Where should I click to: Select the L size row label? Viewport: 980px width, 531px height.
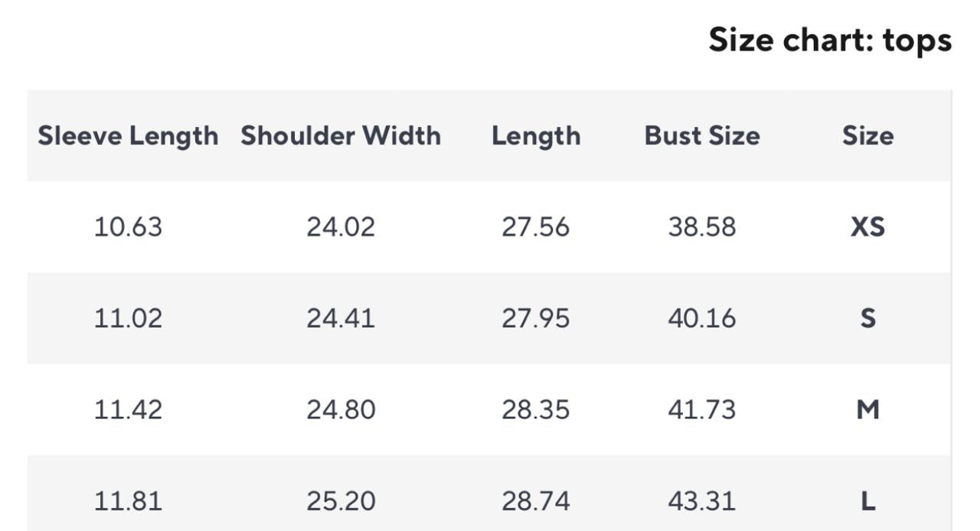click(867, 500)
